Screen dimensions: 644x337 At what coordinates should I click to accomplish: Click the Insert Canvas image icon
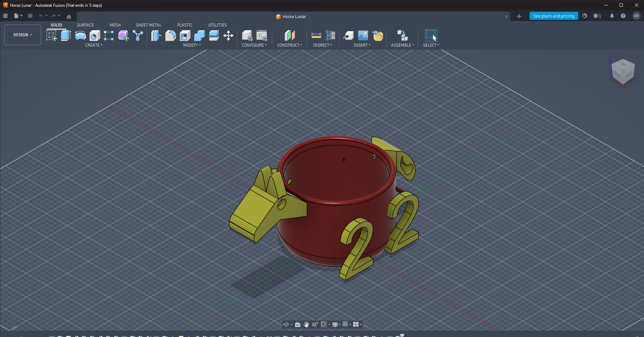[x=363, y=35]
